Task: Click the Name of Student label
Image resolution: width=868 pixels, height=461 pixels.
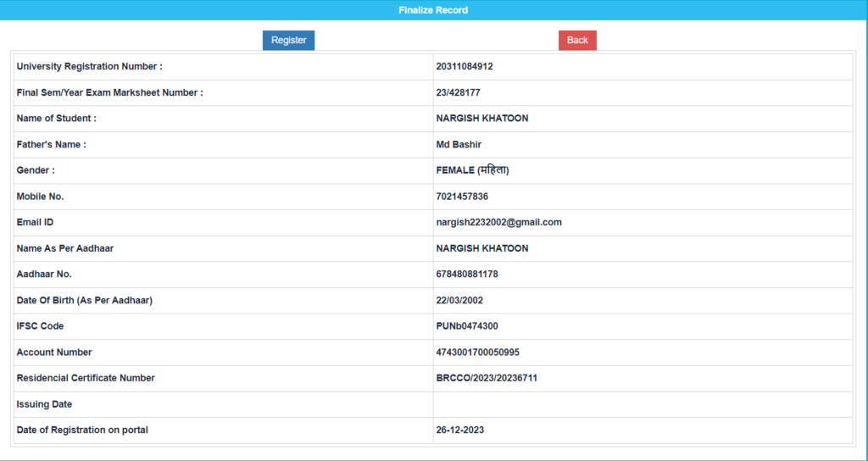Action: point(56,119)
